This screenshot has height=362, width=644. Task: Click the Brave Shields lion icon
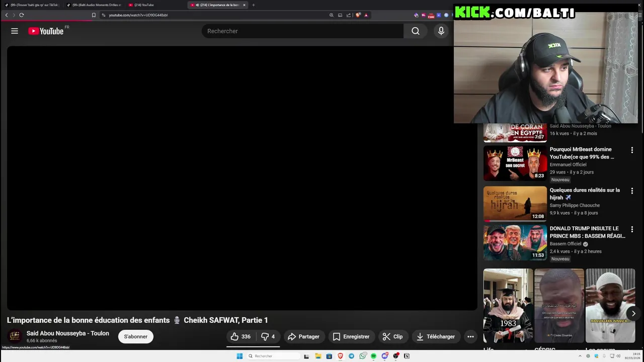[358, 15]
